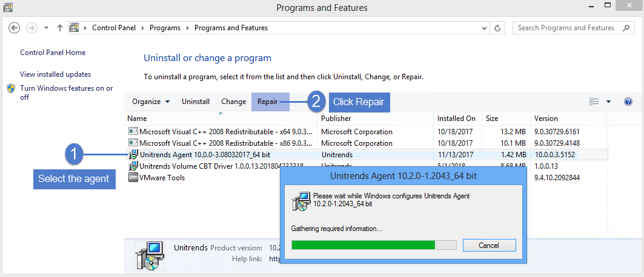The image size is (644, 277).
Task: Click Unitrends Agent installer icon in list
Action: (x=133, y=154)
